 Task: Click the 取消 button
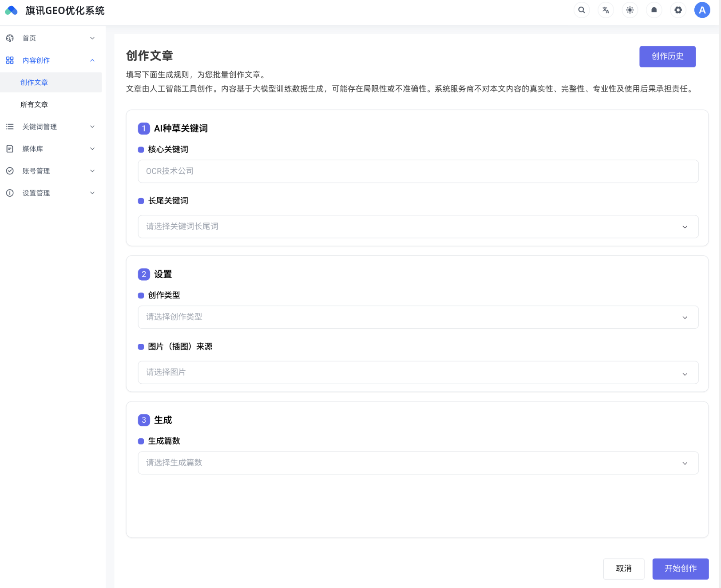[x=623, y=568]
